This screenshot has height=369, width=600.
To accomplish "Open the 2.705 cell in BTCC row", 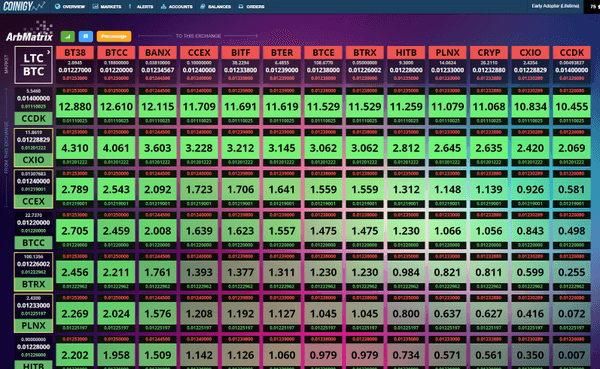I will click(x=75, y=231).
